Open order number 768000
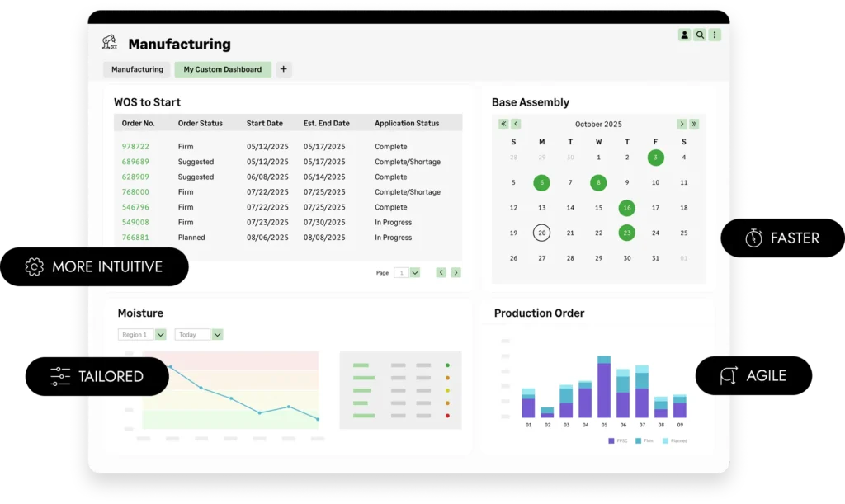Viewport: 845px width, 504px height. click(135, 192)
